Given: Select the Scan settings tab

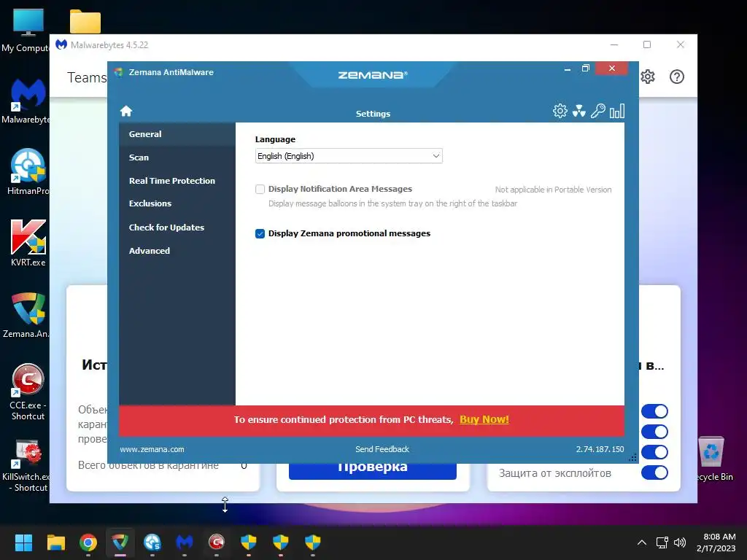Looking at the screenshot, I should click(177, 157).
